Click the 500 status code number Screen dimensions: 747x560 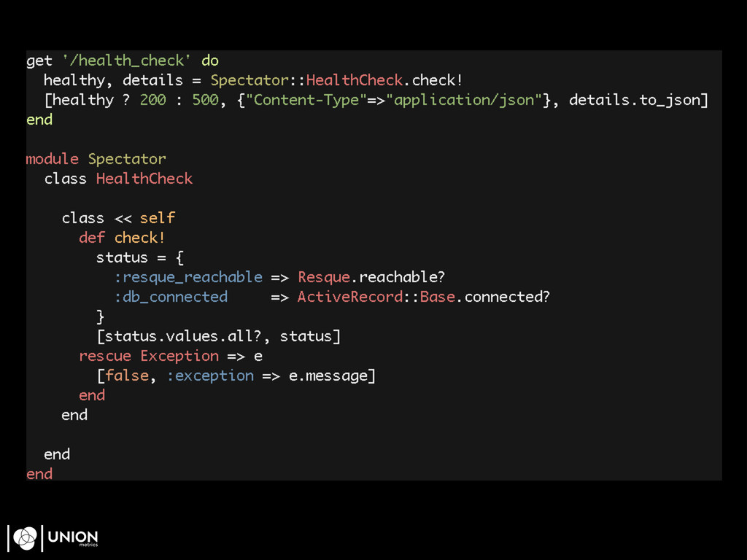click(205, 100)
